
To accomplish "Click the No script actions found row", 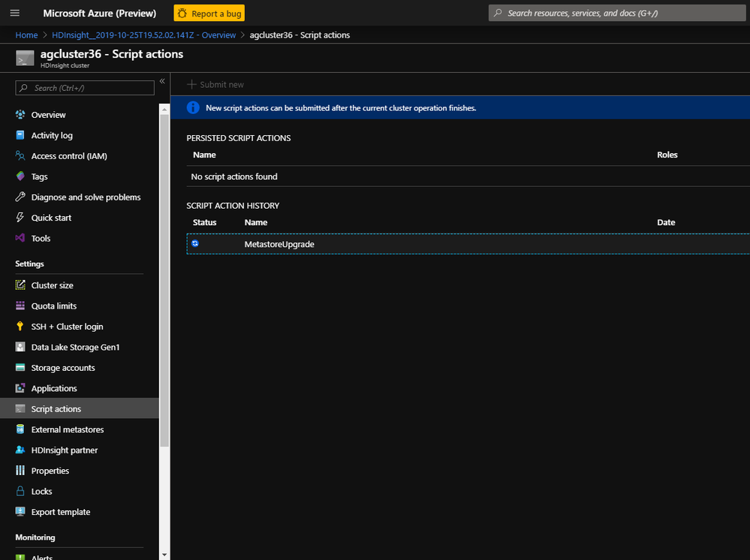I will click(468, 176).
